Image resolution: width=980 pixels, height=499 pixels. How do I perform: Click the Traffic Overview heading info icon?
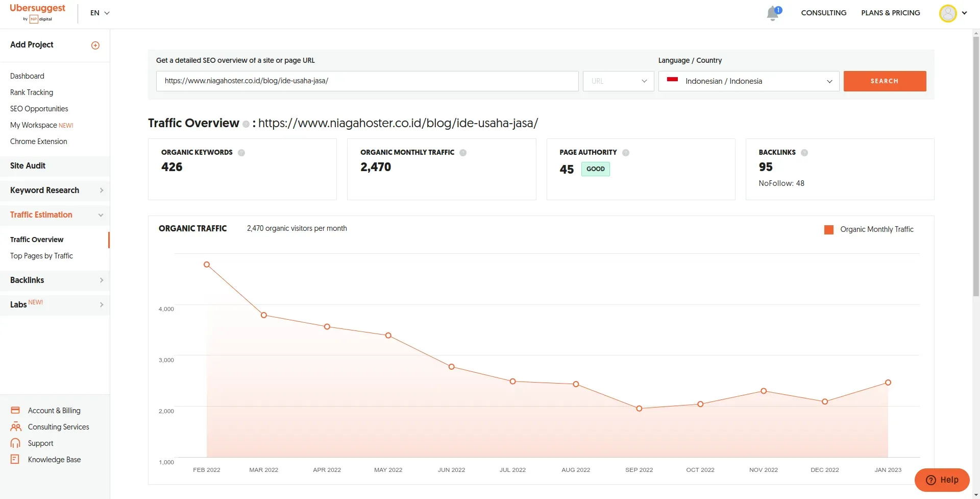pyautogui.click(x=246, y=124)
